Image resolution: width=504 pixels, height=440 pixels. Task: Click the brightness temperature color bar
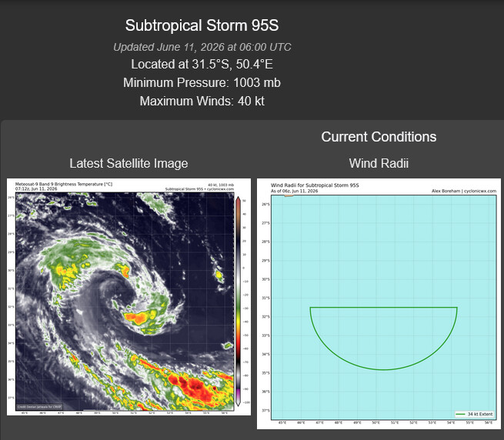click(239, 301)
